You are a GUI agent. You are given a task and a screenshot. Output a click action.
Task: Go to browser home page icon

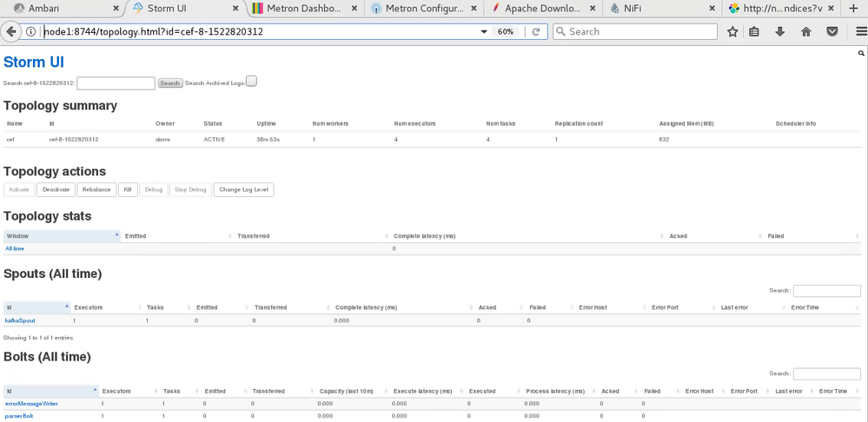click(x=806, y=31)
